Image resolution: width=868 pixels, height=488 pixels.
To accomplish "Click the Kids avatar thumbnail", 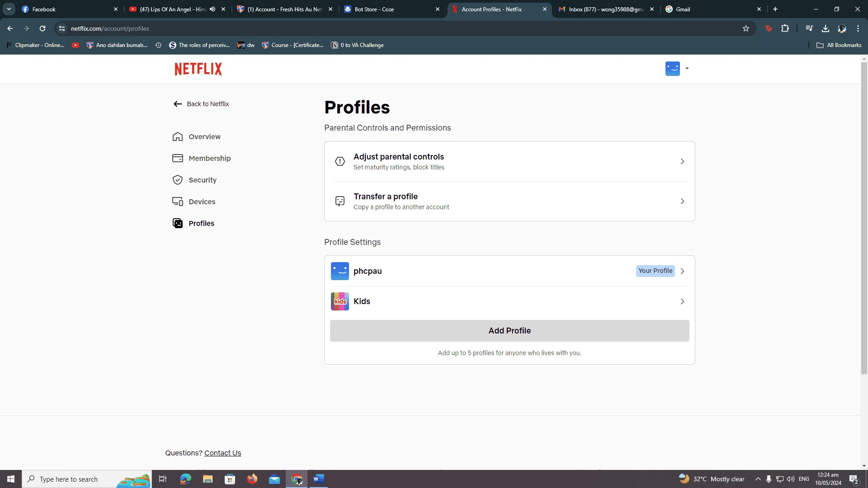I will click(x=340, y=301).
